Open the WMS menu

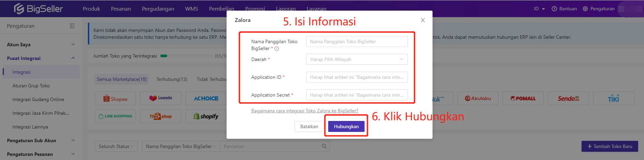point(192,9)
